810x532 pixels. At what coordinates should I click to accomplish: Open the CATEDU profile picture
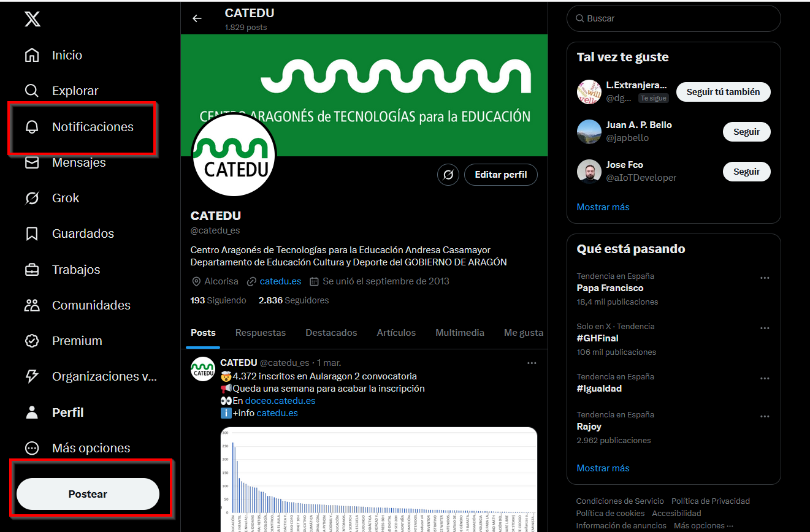coord(234,155)
